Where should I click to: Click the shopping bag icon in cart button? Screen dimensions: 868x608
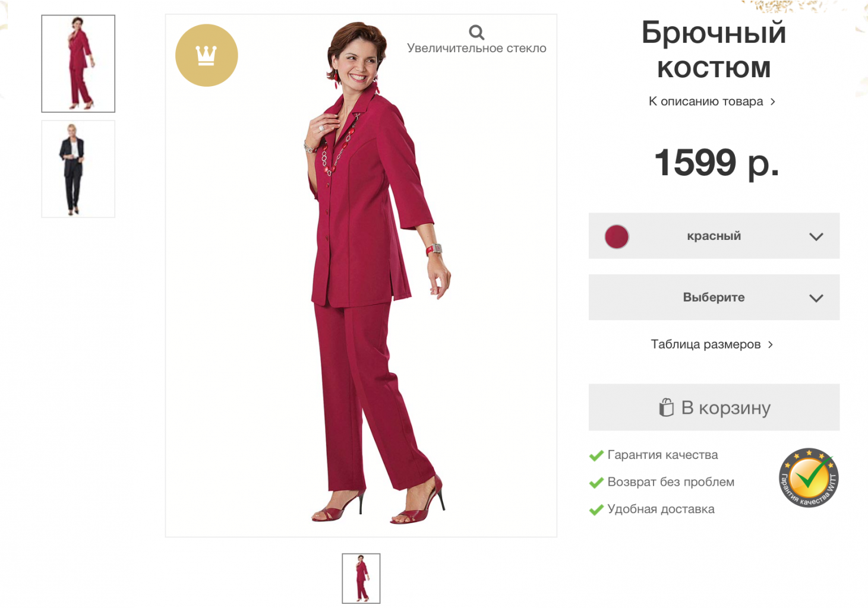(x=667, y=407)
